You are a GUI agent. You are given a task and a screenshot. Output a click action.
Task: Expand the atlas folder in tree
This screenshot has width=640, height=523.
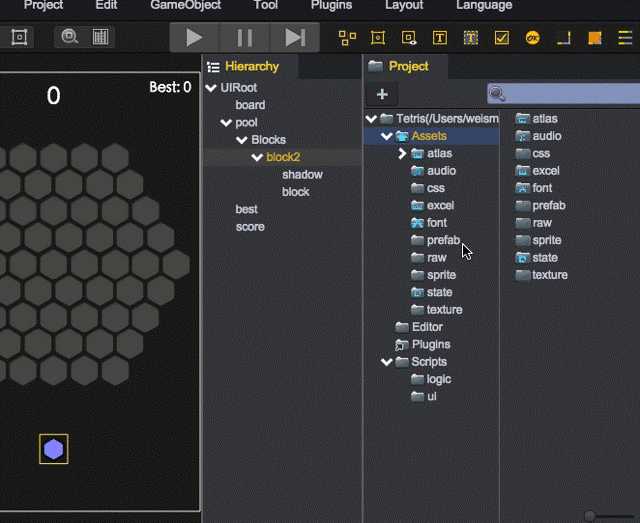click(x=402, y=154)
